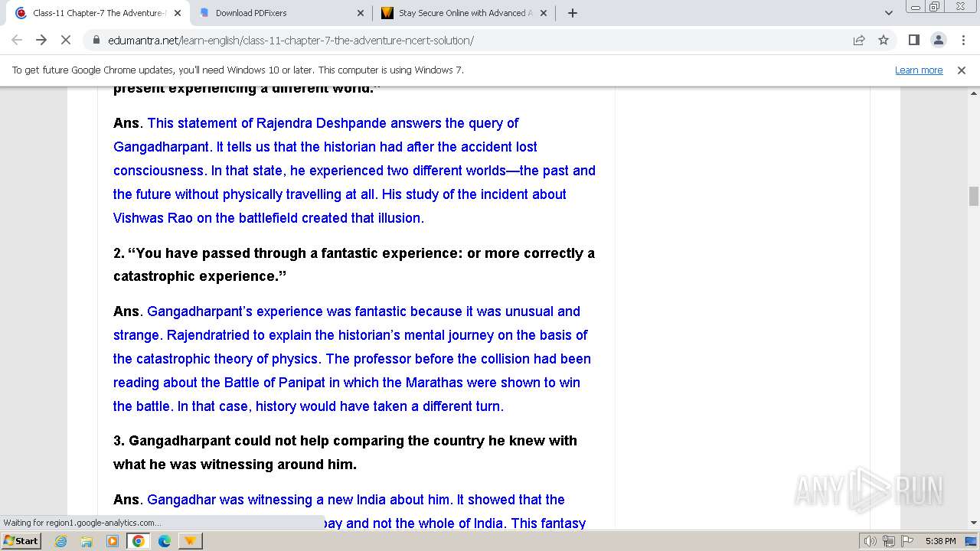Bookmark this page with star

click(884, 40)
